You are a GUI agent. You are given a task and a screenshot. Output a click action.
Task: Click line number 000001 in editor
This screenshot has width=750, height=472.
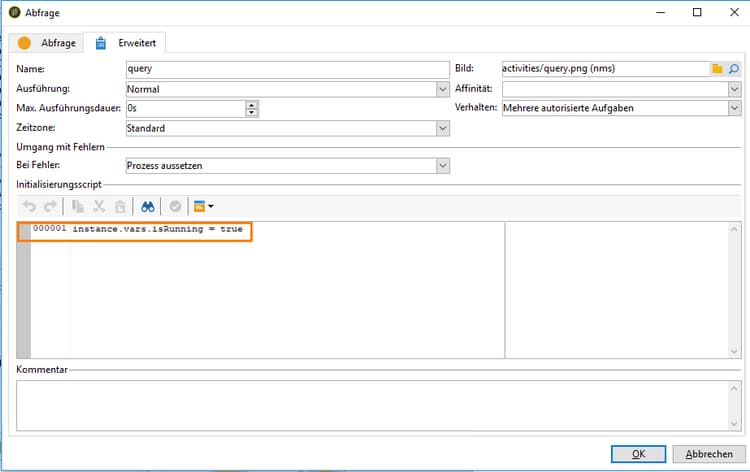click(49, 229)
